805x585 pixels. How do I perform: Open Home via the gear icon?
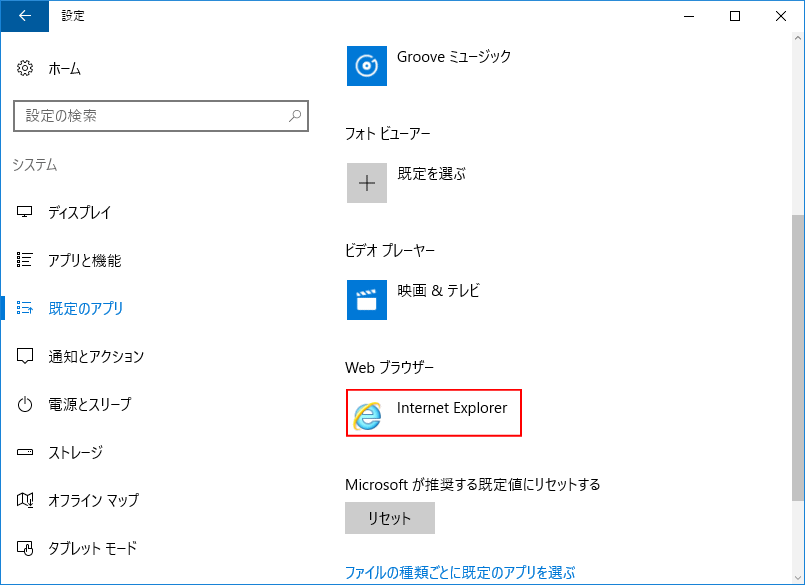[x=25, y=69]
